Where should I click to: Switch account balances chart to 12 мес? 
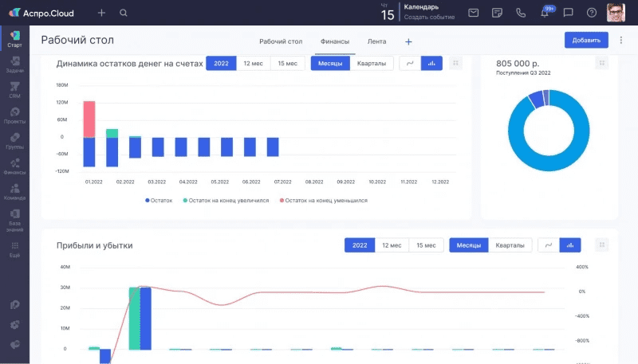click(x=254, y=64)
